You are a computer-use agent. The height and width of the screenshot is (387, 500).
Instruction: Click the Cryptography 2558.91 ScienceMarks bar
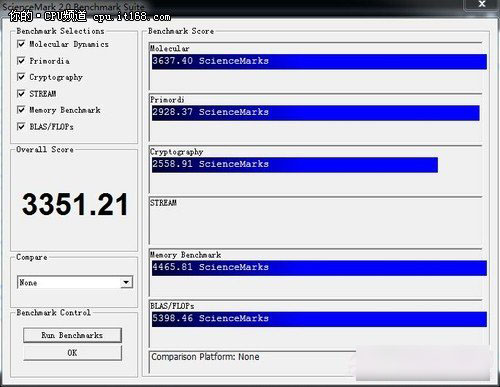295,165
